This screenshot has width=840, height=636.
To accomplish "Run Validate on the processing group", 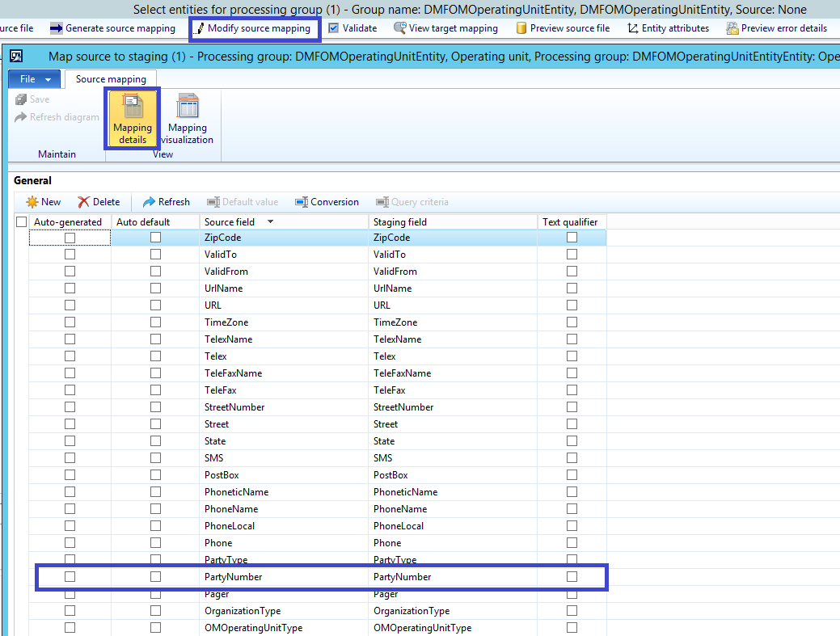I will click(356, 27).
